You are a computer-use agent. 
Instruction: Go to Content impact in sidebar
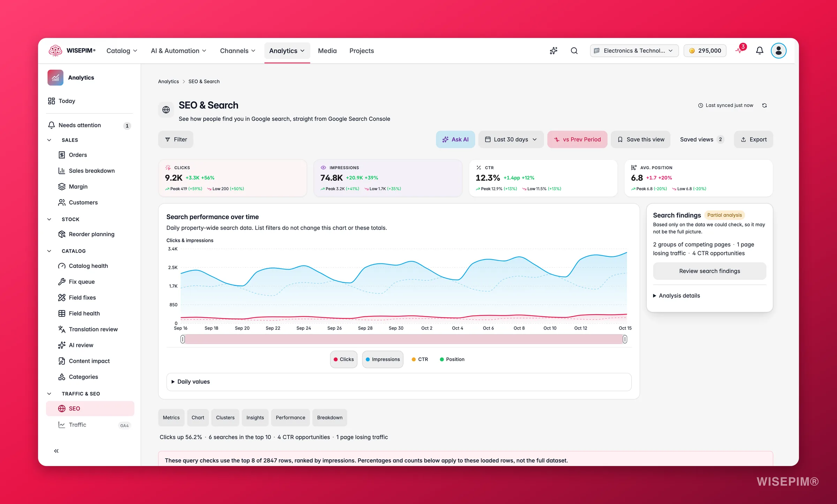click(90, 361)
